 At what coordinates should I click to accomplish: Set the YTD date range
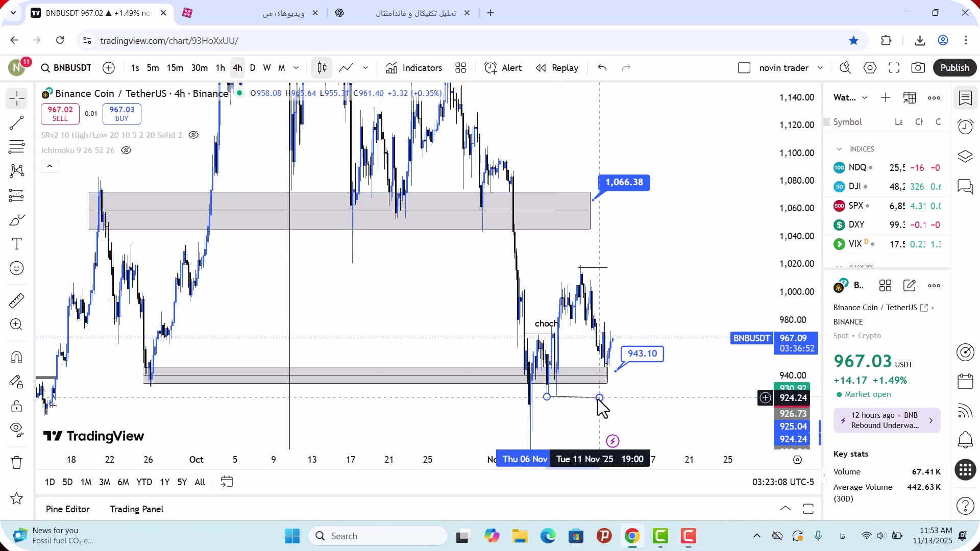144,482
